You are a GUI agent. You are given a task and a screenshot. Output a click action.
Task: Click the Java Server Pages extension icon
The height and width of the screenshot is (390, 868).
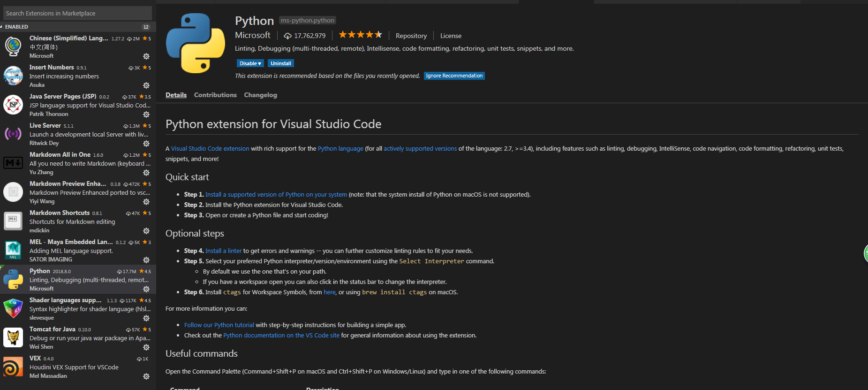click(x=13, y=105)
